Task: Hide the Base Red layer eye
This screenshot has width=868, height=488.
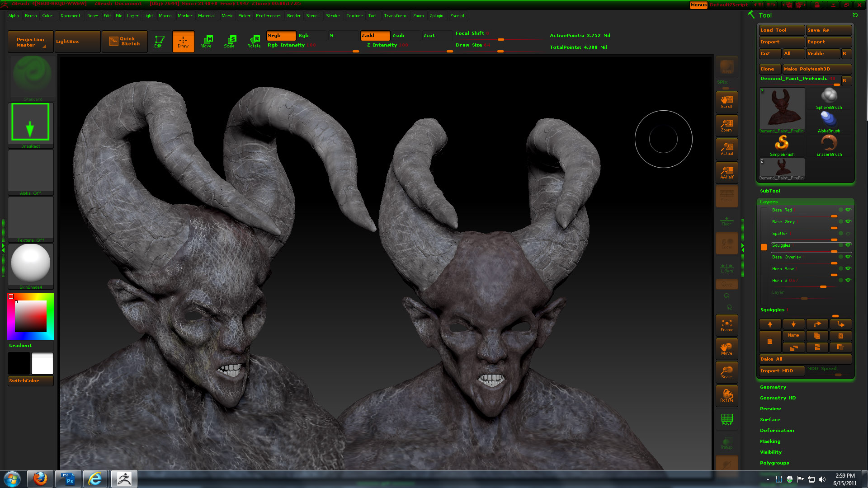Action: [848, 210]
